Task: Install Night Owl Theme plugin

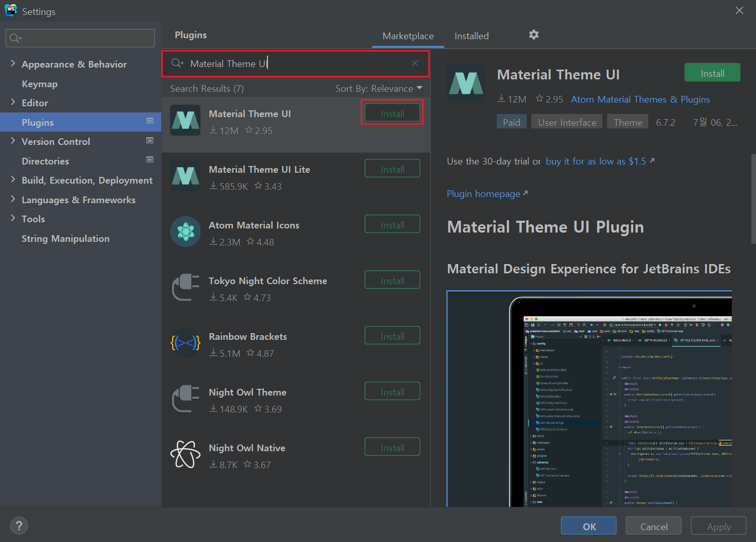Action: coord(392,392)
